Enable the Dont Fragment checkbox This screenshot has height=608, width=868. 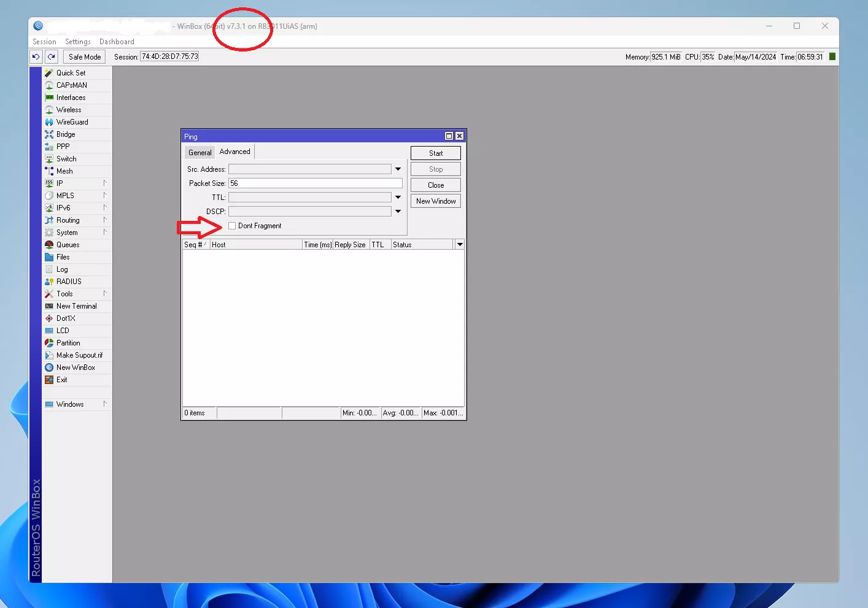[232, 226]
